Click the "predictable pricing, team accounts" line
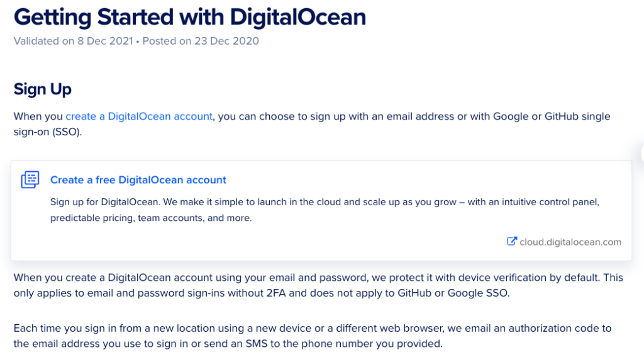The width and height of the screenshot is (644, 357). pyautogui.click(x=151, y=218)
